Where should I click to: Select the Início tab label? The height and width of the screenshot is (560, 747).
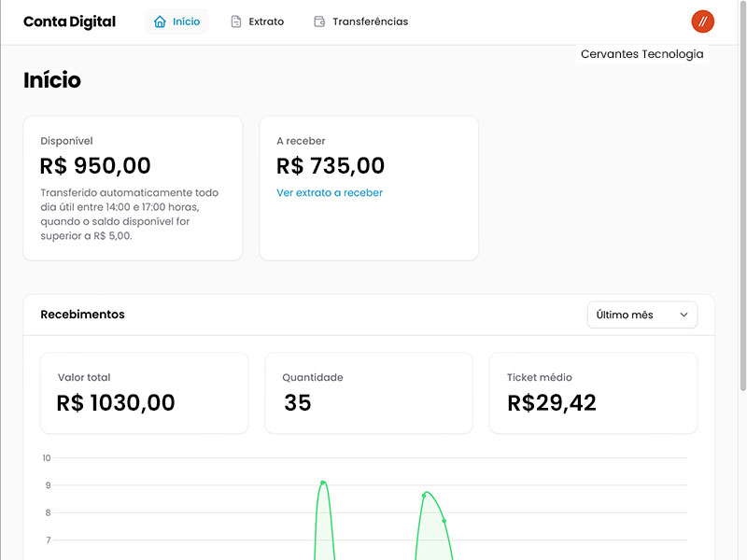pos(186,21)
